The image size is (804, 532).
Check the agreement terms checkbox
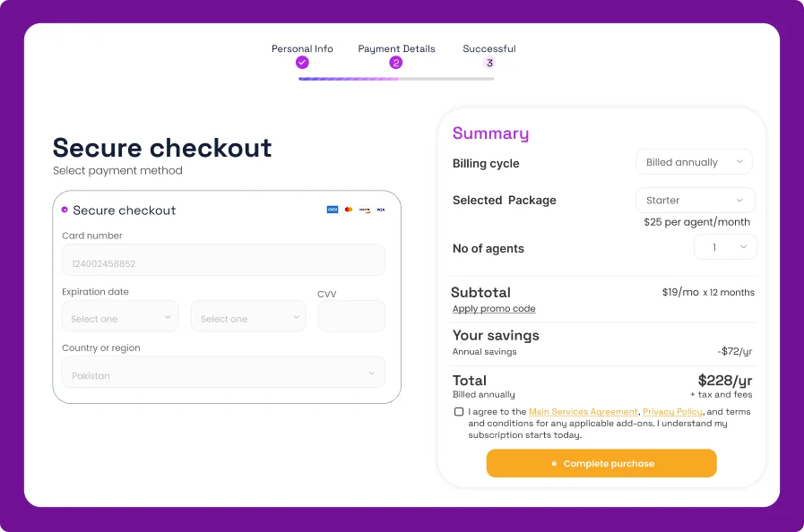coord(459,412)
